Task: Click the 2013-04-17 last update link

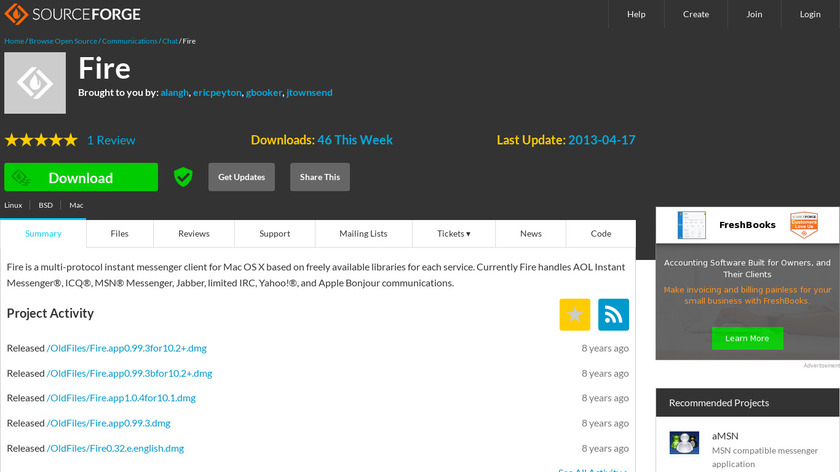Action: coord(602,140)
